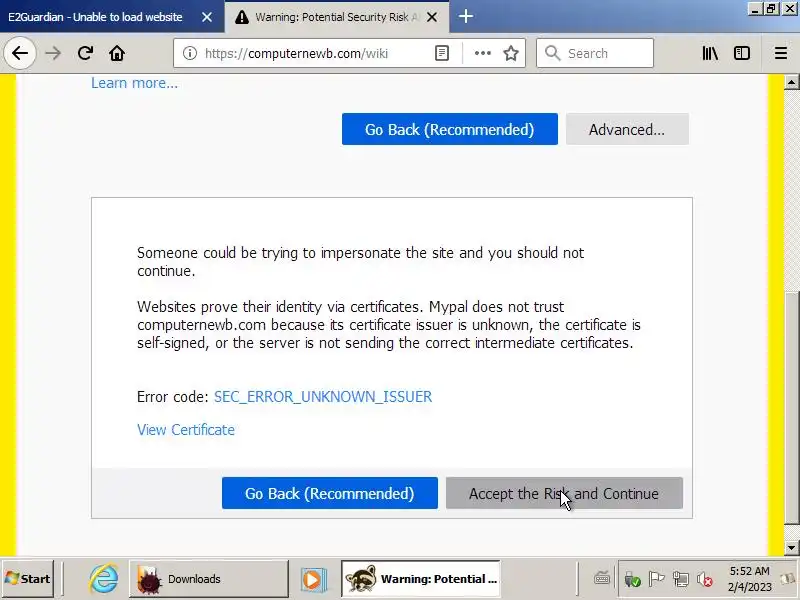Select the Warning: Potential Security Risk tab

coord(337,17)
